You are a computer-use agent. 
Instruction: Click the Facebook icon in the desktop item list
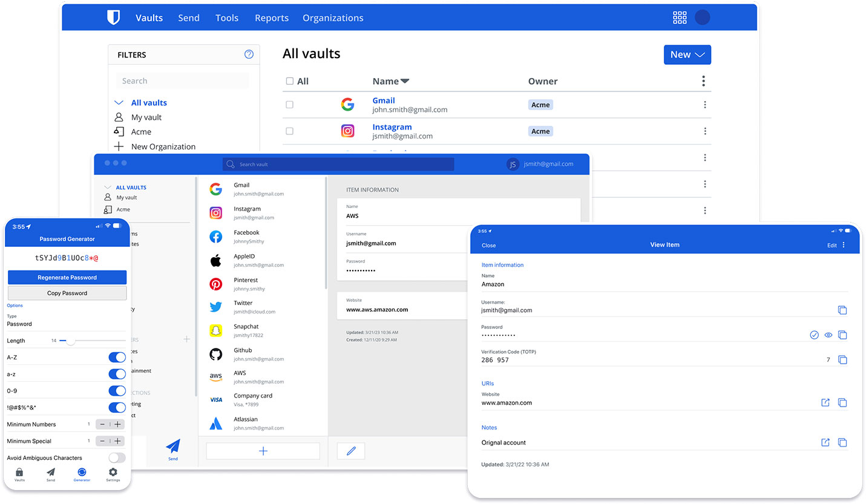[x=215, y=237]
